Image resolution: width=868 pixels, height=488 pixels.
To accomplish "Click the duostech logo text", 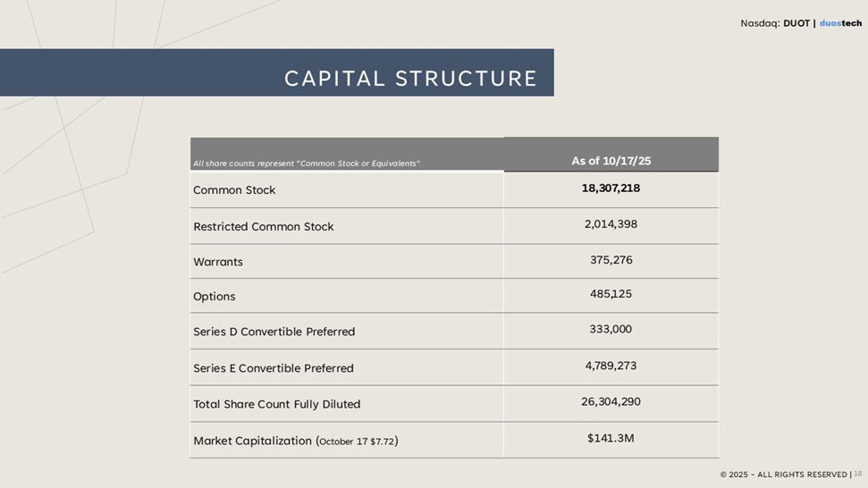I will pyautogui.click(x=840, y=23).
